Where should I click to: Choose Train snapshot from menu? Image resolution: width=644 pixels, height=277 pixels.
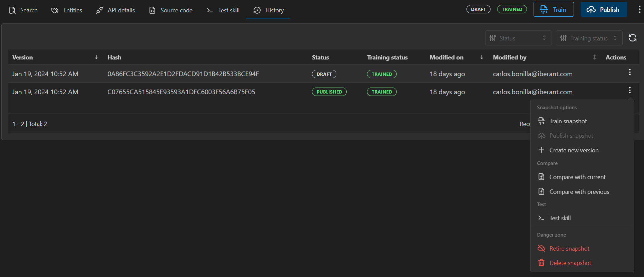582,121
